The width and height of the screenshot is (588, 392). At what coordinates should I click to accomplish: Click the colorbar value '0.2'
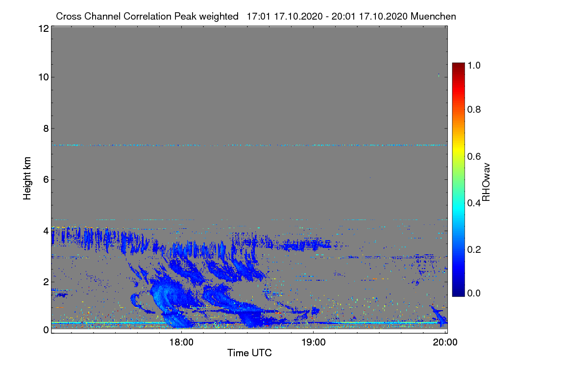(474, 249)
